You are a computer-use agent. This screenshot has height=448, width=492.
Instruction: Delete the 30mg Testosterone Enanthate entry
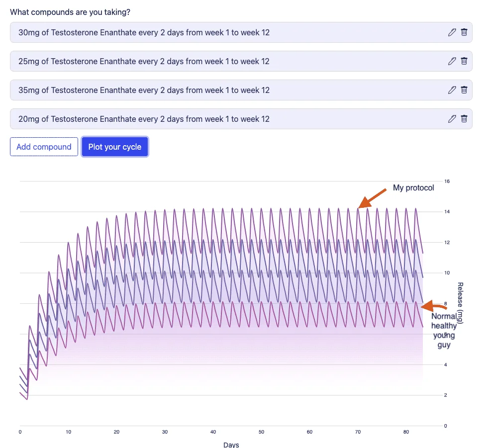coord(464,32)
